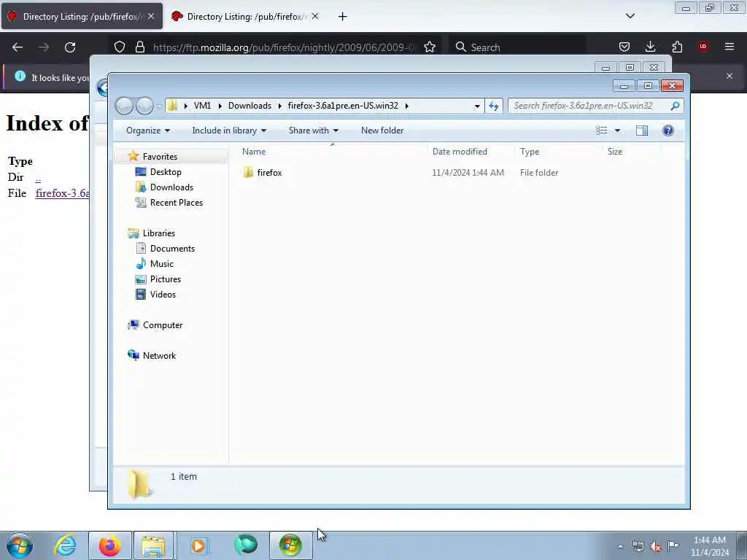Open Firefox downloads panel

650,47
